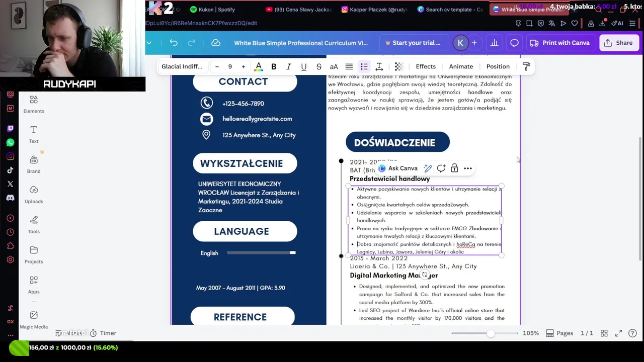Click Ask Canva in floating toolbar
The width and height of the screenshot is (644, 362).
coord(398,168)
